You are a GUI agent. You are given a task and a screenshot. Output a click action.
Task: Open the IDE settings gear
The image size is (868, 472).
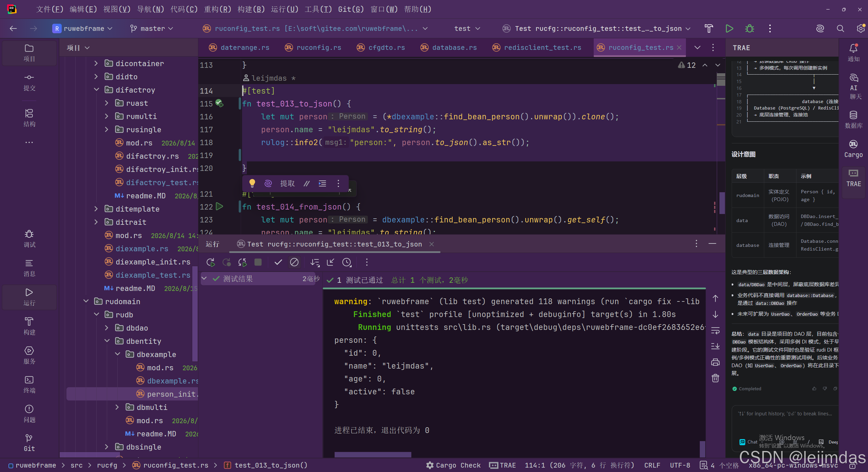pyautogui.click(x=861, y=28)
